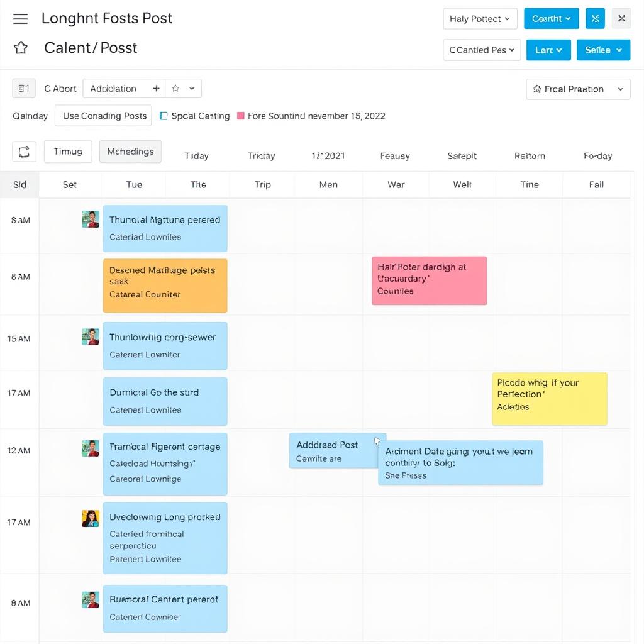Click the star icon beside the plus button
This screenshot has height=644, width=644.
click(174, 89)
